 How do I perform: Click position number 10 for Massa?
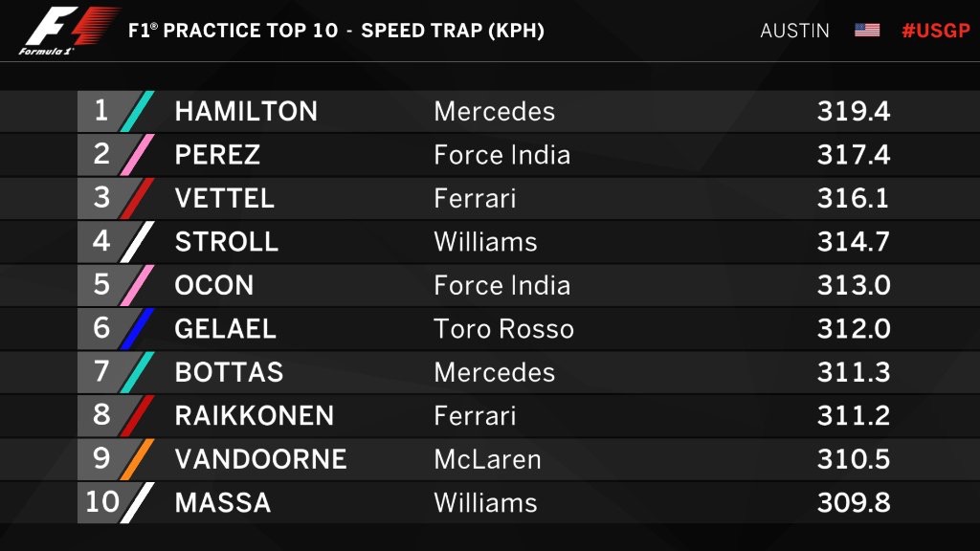point(101,501)
